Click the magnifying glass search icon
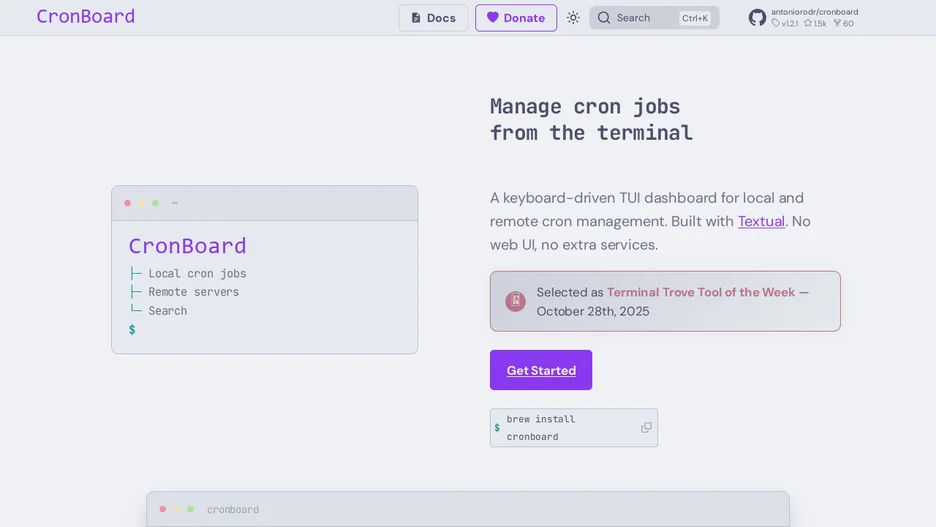This screenshot has width=936, height=527. (604, 18)
